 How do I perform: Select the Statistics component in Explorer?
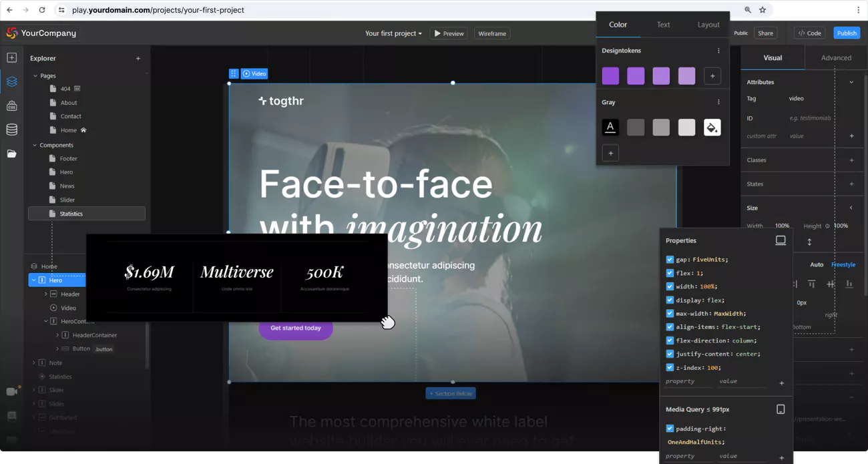click(x=70, y=213)
